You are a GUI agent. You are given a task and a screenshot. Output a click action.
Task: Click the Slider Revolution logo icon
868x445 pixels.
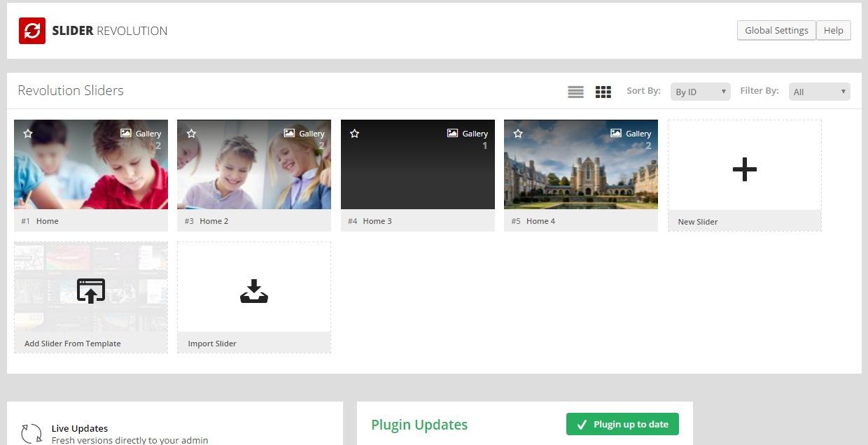(x=31, y=31)
